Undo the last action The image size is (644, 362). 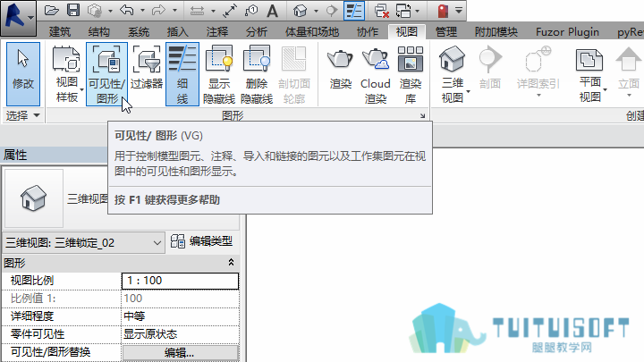(127, 10)
